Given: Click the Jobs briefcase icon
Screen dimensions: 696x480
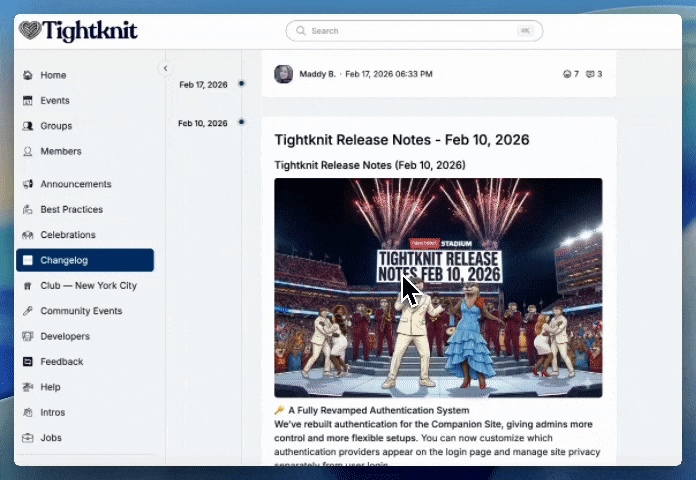Looking at the screenshot, I should pyautogui.click(x=28, y=437).
